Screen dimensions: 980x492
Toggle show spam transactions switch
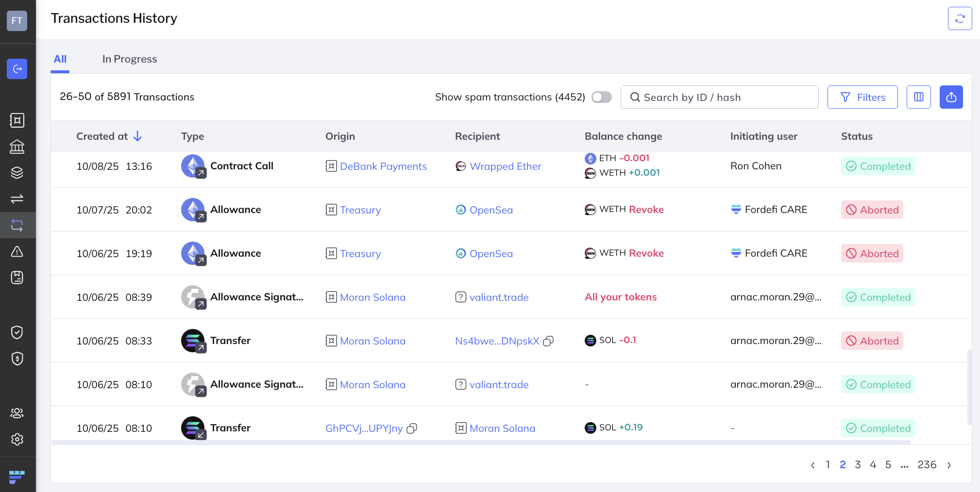pyautogui.click(x=601, y=97)
